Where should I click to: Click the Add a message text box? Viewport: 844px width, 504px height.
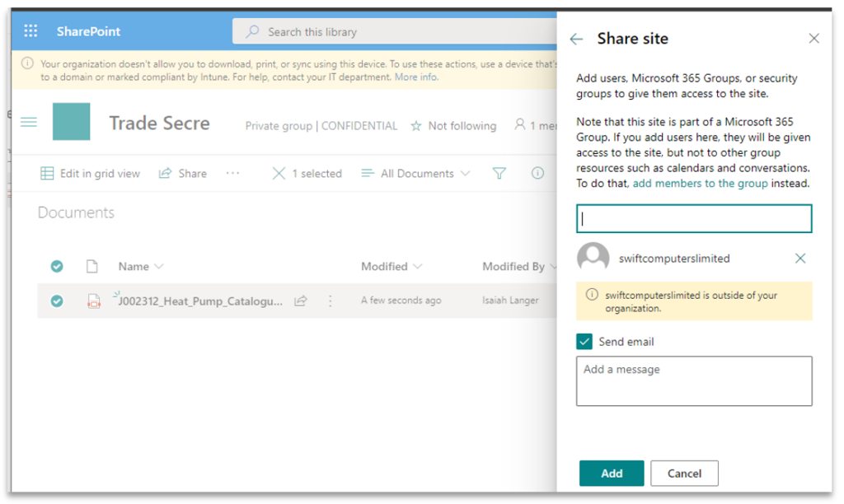tap(694, 380)
